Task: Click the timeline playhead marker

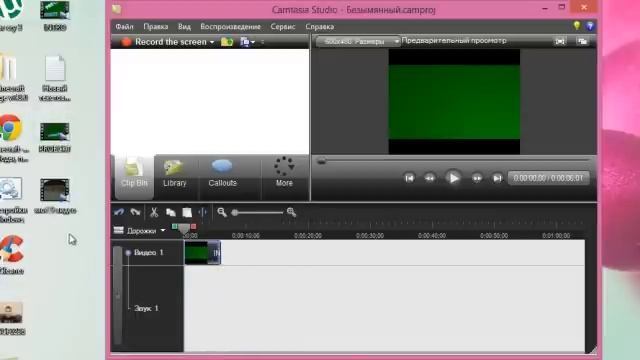Action: (184, 229)
